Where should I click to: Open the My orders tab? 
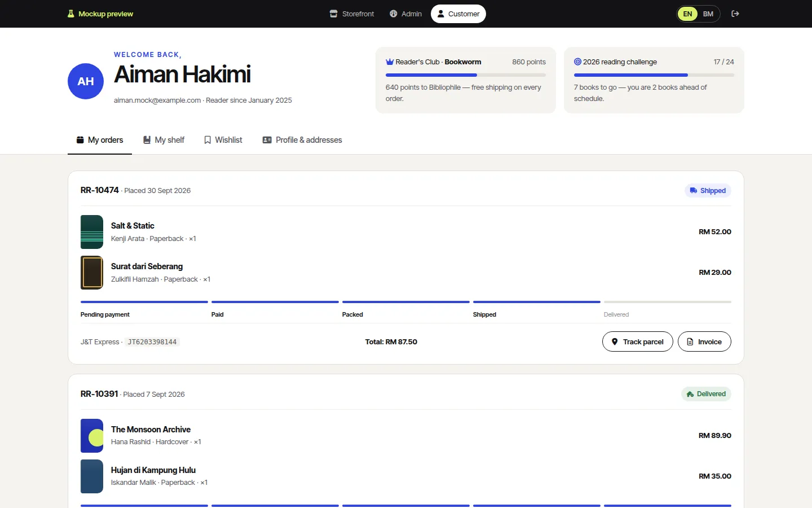pos(100,140)
